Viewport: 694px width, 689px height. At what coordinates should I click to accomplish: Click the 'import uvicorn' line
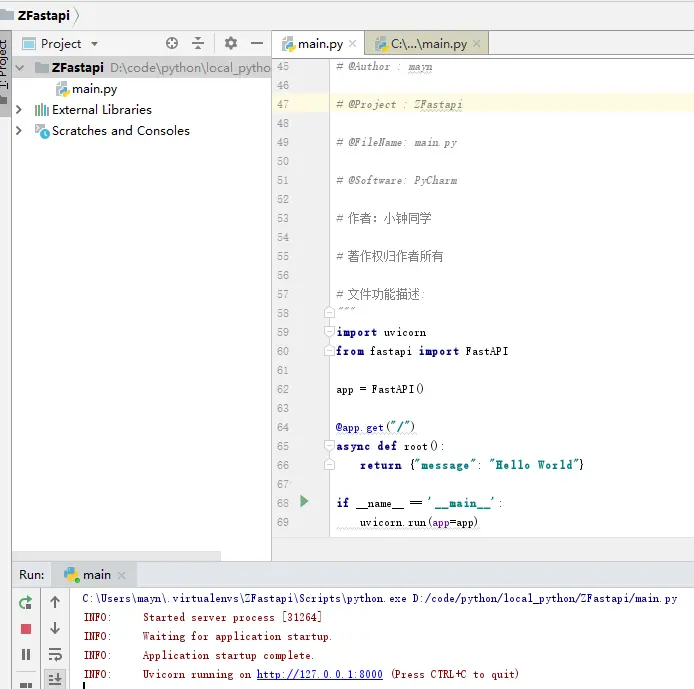coord(381,332)
